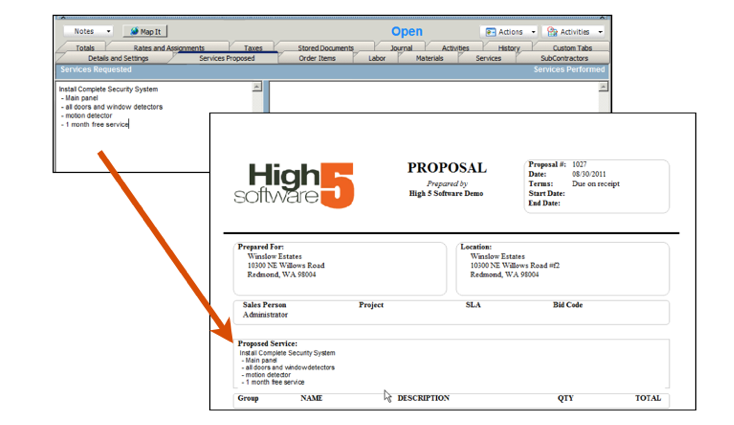
Task: Click the Actions icon
Action: tap(490, 32)
